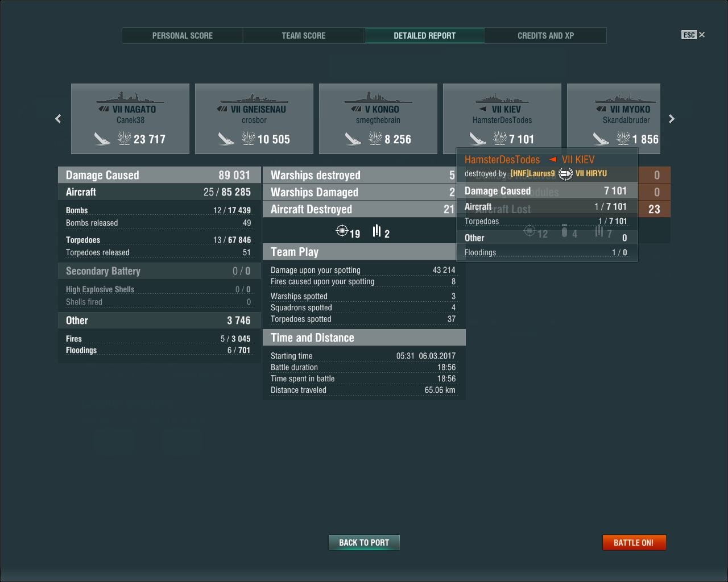Click the Bombs 12 / 17 439 row

[158, 210]
